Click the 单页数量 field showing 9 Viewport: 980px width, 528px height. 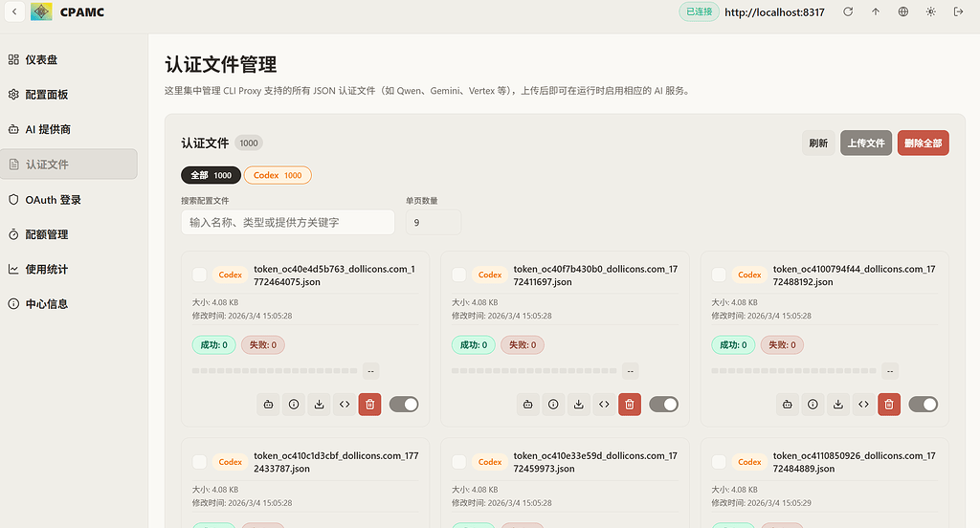pos(434,223)
